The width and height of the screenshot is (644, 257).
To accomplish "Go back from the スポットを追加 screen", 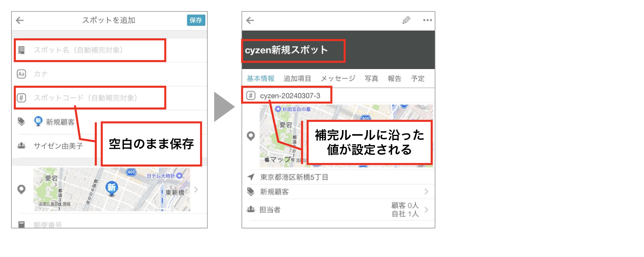I will pyautogui.click(x=20, y=21).
